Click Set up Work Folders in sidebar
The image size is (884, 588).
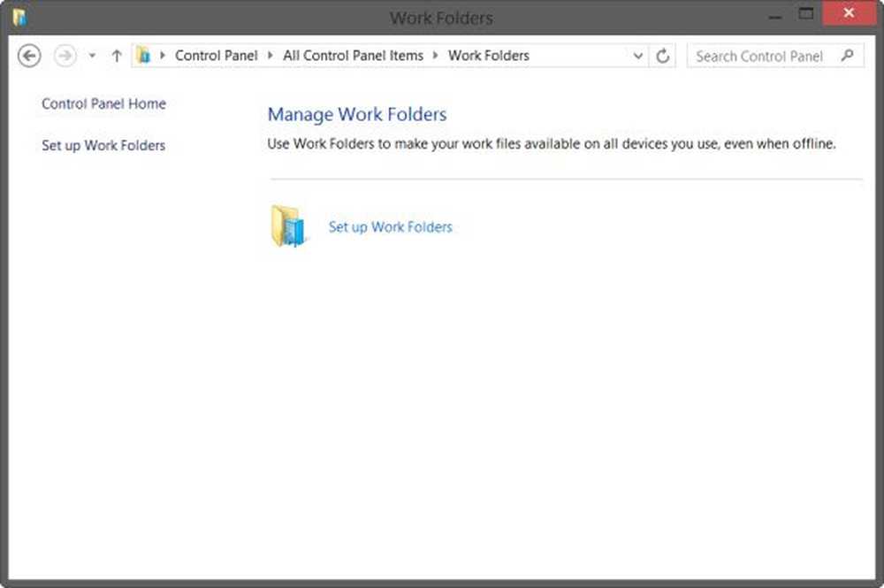click(103, 145)
